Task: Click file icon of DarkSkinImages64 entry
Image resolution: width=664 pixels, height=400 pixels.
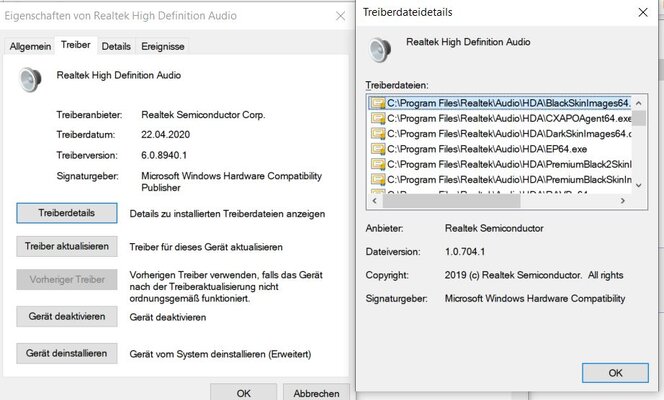Action: click(x=378, y=134)
